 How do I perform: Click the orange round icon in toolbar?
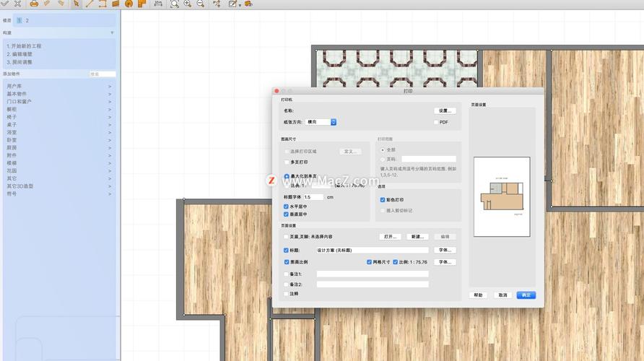129,4
